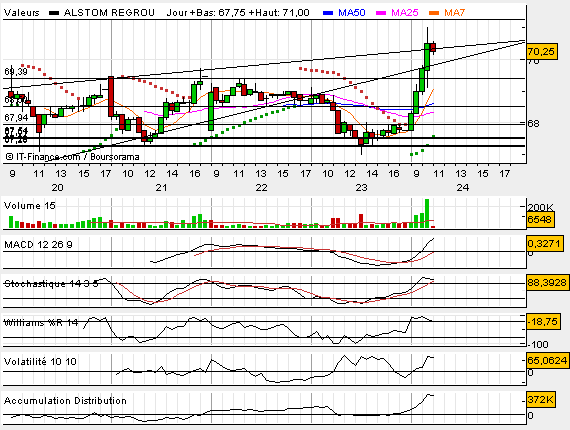Click the MA7 legend text

[x=454, y=13]
